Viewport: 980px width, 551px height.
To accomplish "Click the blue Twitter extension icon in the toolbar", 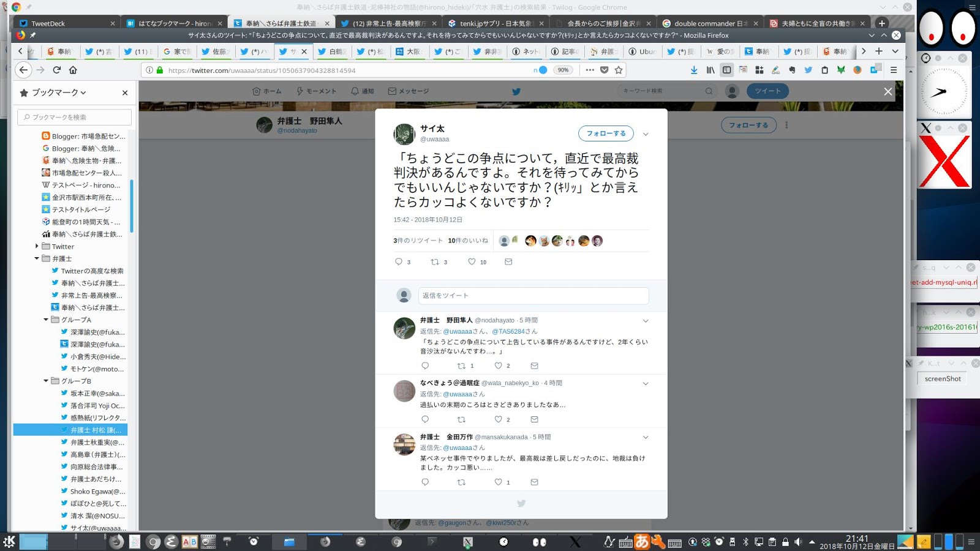I will [x=808, y=70].
